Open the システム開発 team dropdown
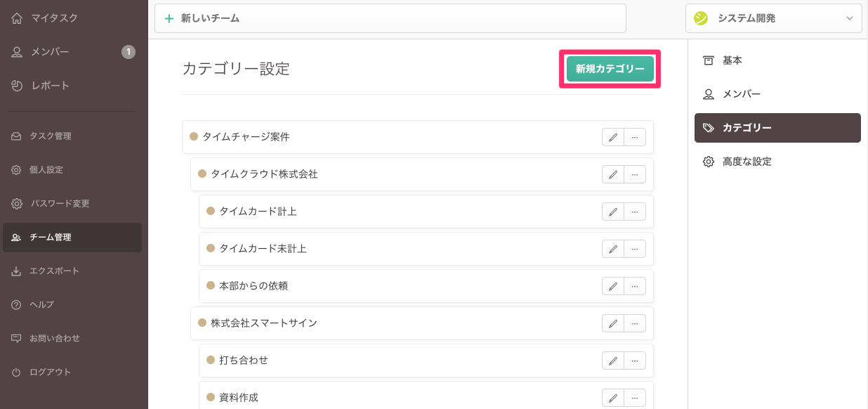Screen dimensions: 868x409 [773, 18]
